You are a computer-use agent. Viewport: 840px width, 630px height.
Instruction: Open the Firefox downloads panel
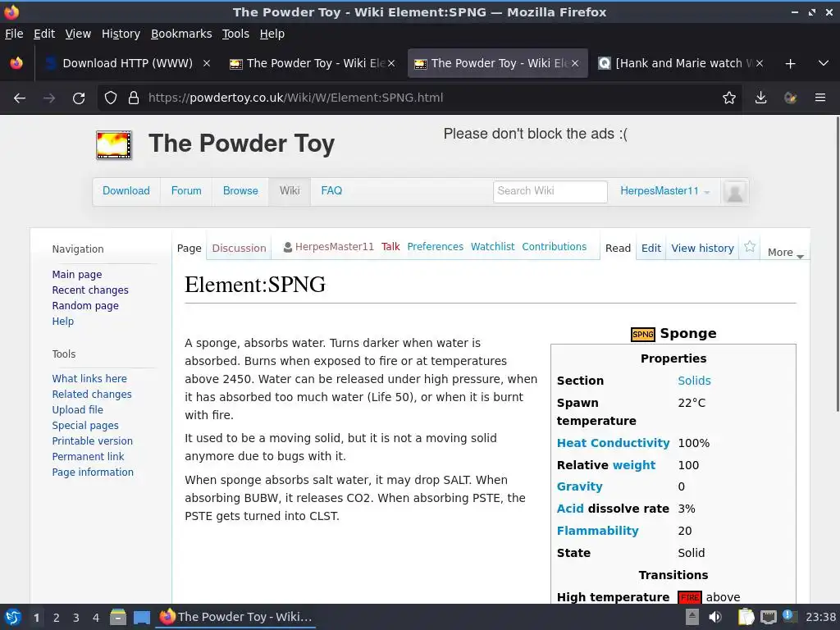point(760,98)
